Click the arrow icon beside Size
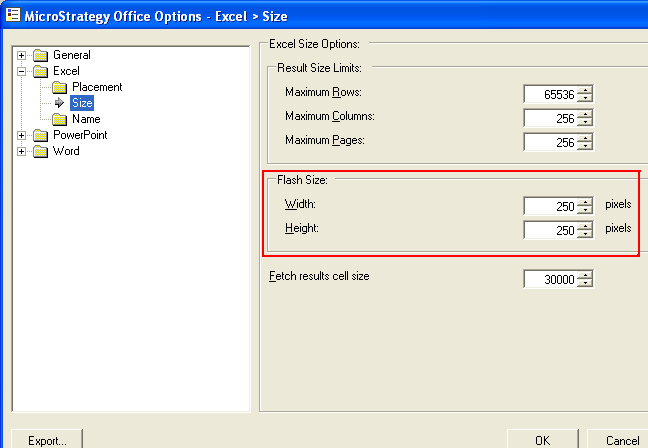The width and height of the screenshot is (648, 448). [60, 102]
